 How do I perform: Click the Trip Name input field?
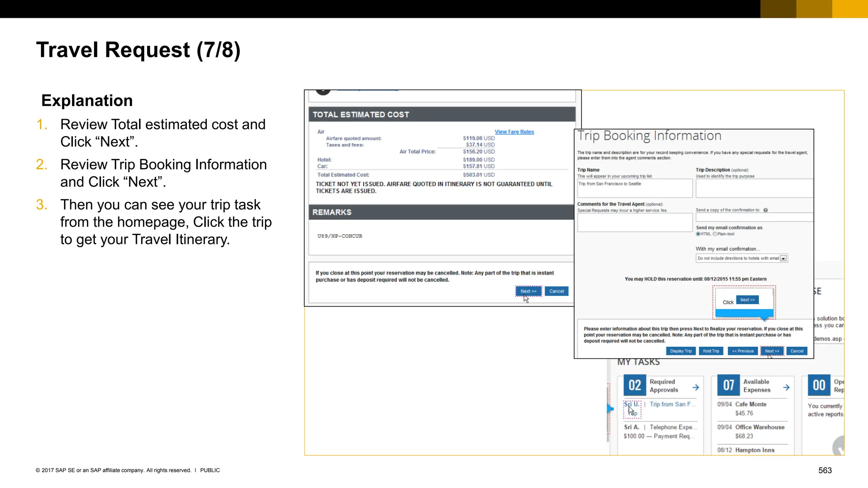[x=635, y=188]
